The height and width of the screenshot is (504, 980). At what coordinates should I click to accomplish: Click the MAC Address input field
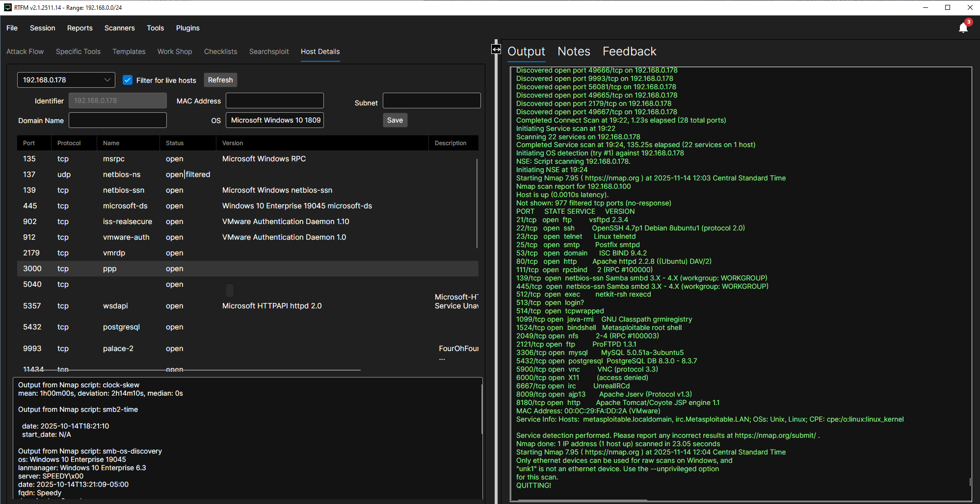pyautogui.click(x=274, y=101)
